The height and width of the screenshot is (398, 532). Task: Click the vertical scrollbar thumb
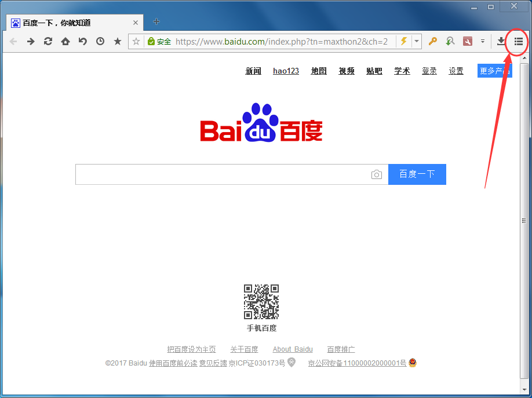(524, 221)
